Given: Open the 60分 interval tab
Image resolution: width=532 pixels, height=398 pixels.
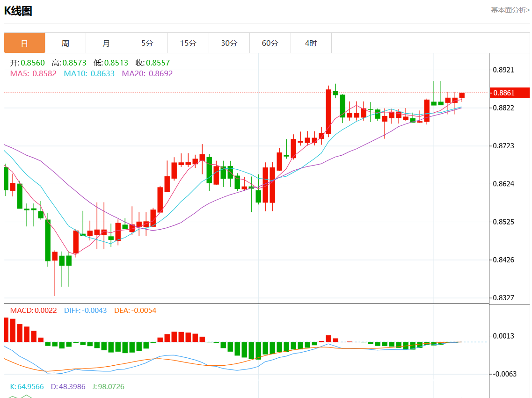Looking at the screenshot, I should pyautogui.click(x=270, y=43).
